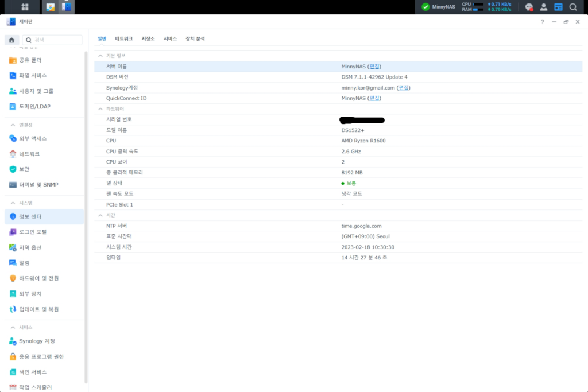Open the Security (보안) shield icon

13,169
